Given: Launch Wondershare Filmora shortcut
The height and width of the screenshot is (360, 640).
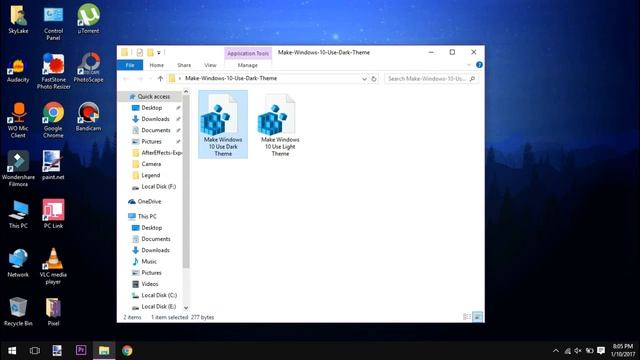Looking at the screenshot, I should coord(18,169).
